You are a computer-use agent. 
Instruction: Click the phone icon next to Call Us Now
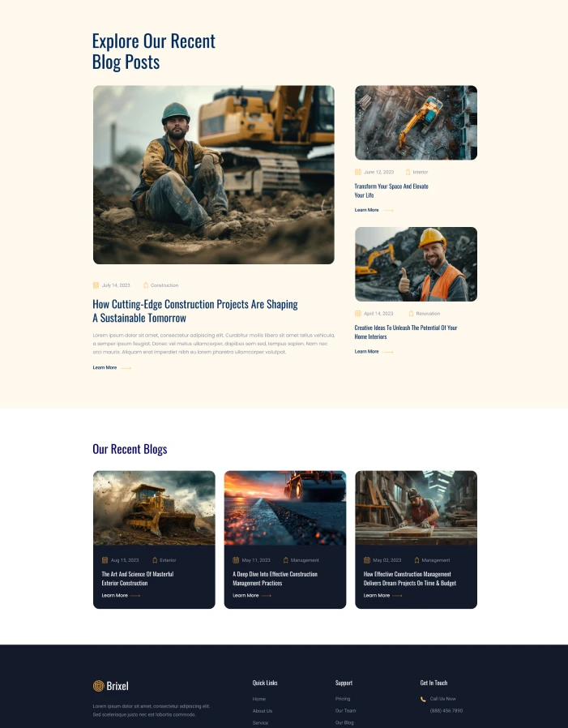point(423,699)
